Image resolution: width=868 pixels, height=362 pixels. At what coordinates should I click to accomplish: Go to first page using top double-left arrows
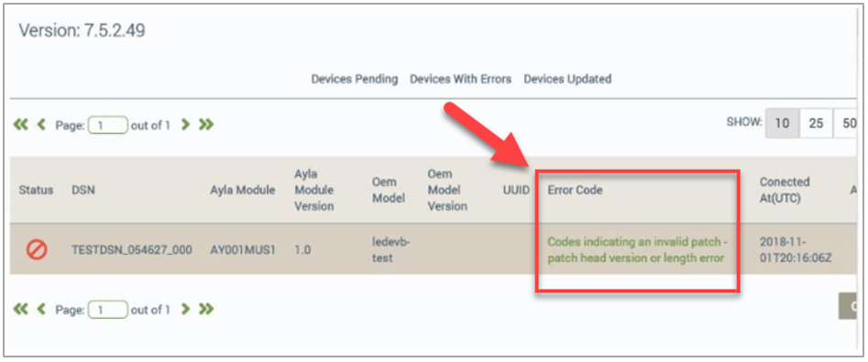coord(20,125)
